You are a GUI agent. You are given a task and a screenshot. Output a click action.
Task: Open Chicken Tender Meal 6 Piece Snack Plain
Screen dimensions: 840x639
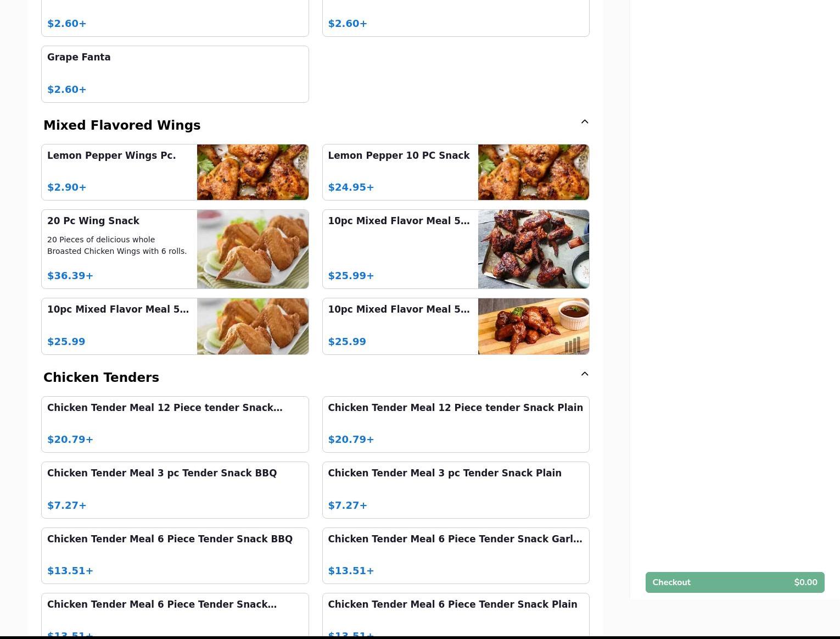456,616
